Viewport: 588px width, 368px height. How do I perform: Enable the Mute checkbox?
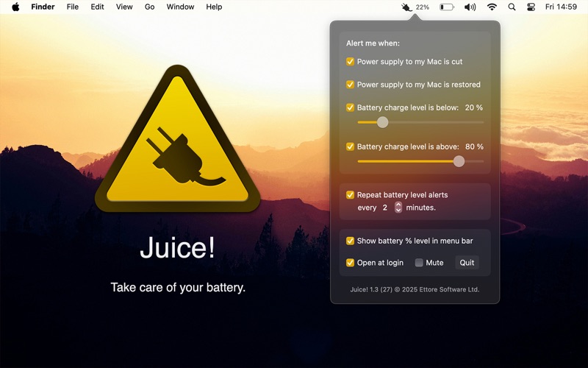pyautogui.click(x=419, y=263)
